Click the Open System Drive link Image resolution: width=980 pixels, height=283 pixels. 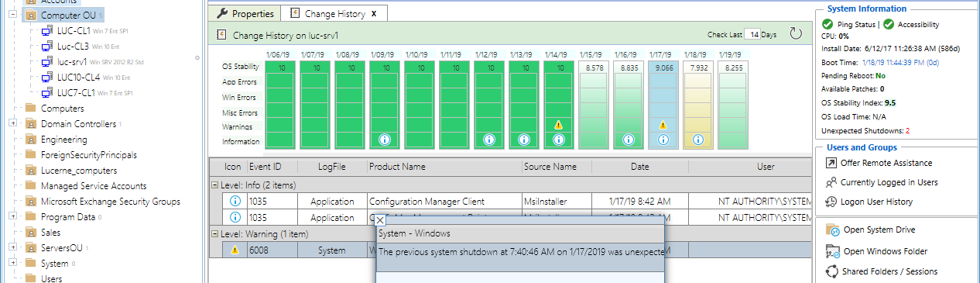click(x=879, y=230)
